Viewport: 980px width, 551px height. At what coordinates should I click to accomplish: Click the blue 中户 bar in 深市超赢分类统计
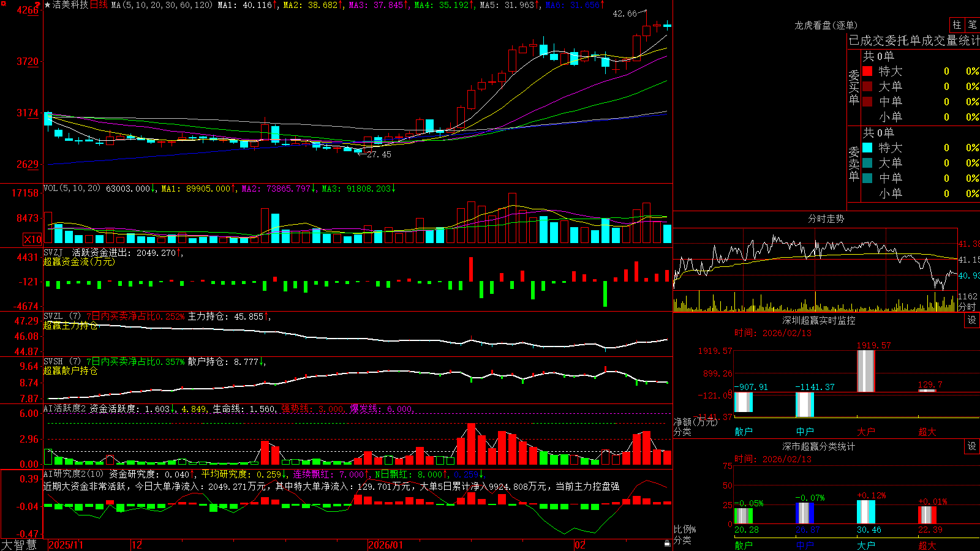[805, 513]
